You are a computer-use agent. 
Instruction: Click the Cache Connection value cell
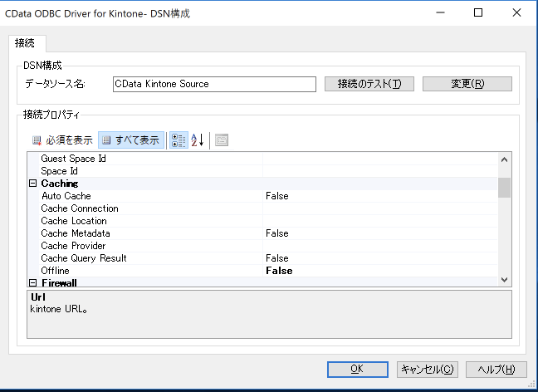tap(380, 208)
